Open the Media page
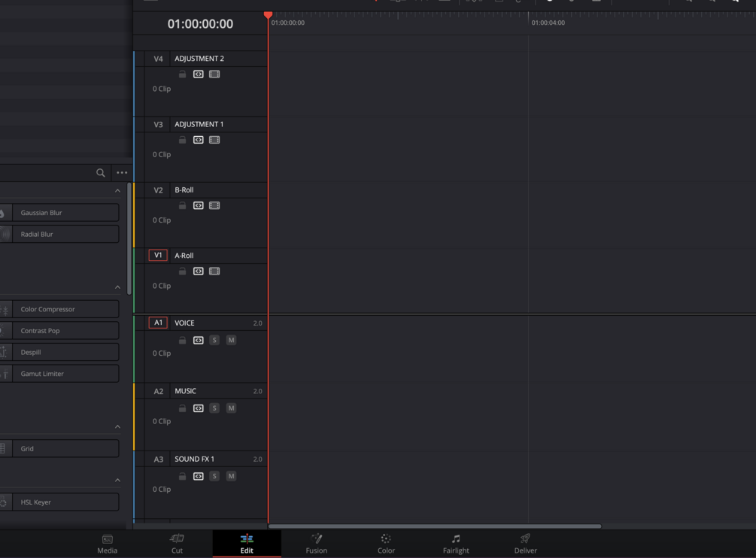Viewport: 756px width, 558px height. tap(107, 544)
